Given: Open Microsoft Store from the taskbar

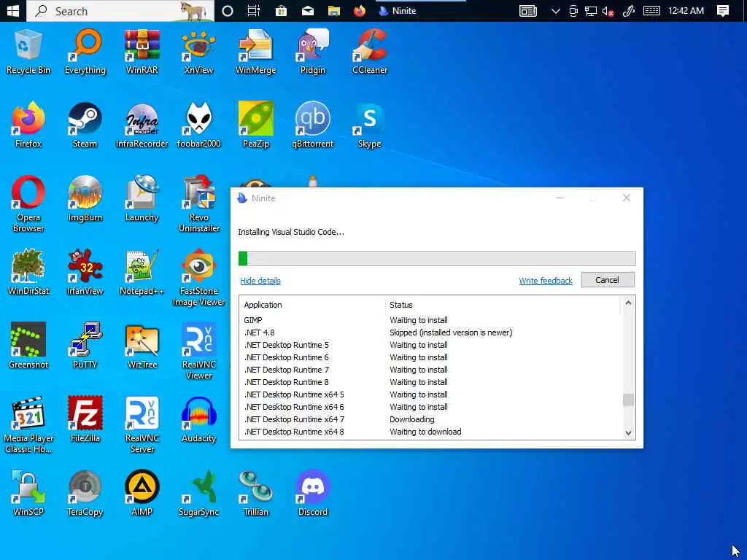Looking at the screenshot, I should pos(281,10).
